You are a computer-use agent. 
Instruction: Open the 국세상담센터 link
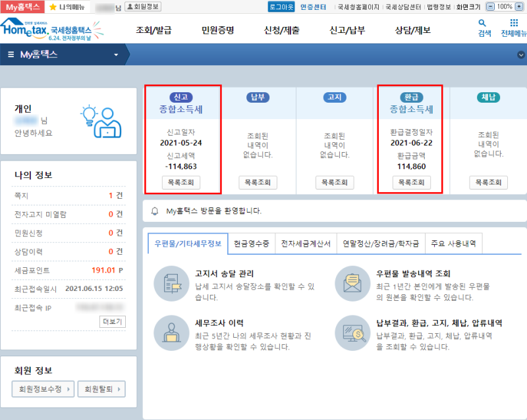tap(403, 7)
